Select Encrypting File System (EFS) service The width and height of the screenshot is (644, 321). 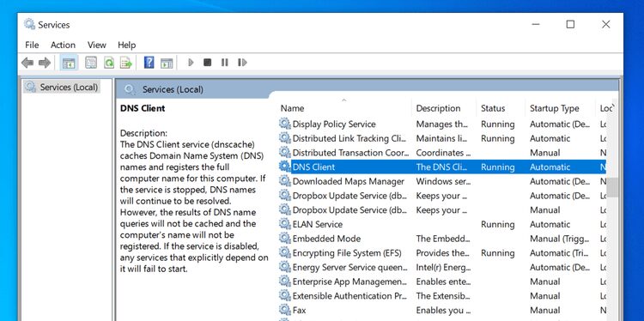pos(347,253)
